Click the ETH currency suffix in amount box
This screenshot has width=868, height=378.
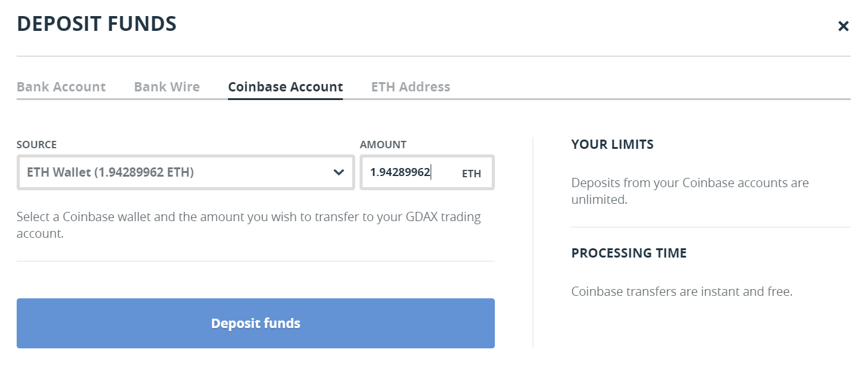[471, 174]
